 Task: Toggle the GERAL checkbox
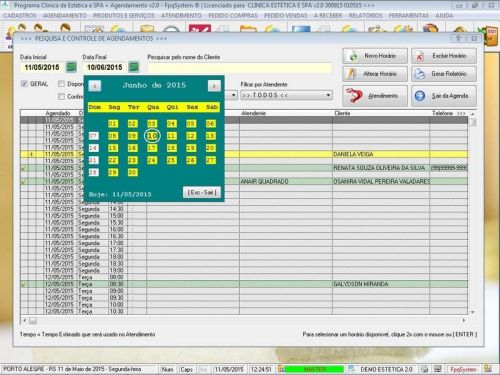point(24,84)
